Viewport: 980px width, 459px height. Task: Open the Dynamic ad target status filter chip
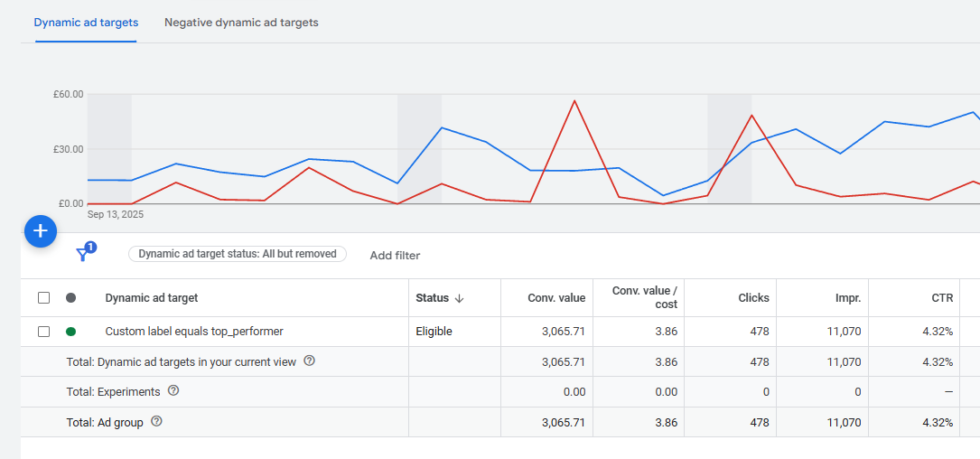point(238,255)
